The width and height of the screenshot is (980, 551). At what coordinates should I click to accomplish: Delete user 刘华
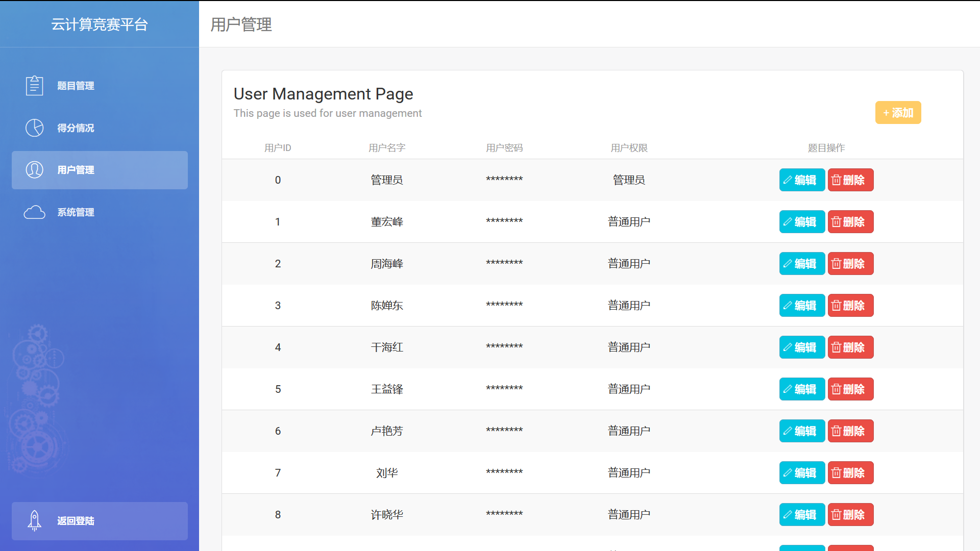(x=850, y=473)
